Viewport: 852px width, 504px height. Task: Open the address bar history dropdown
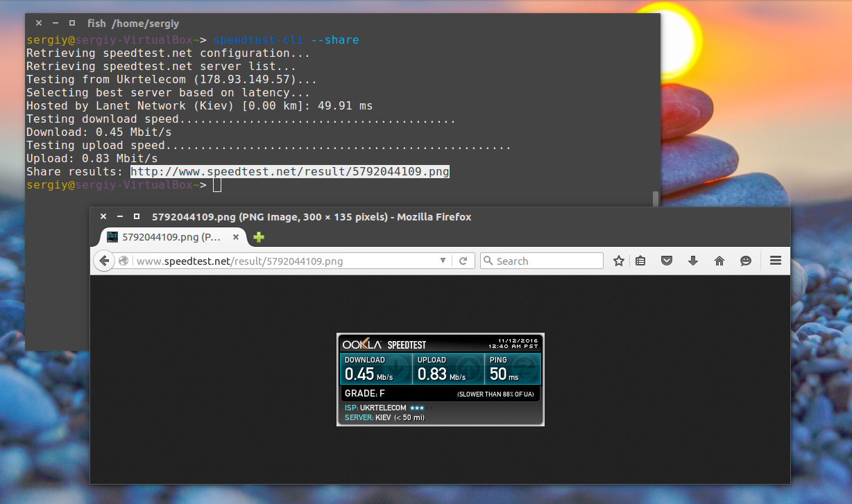tap(443, 261)
